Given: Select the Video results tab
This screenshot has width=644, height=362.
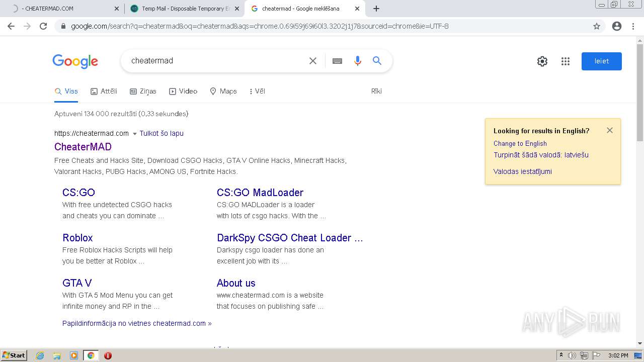Looking at the screenshot, I should click(x=183, y=91).
